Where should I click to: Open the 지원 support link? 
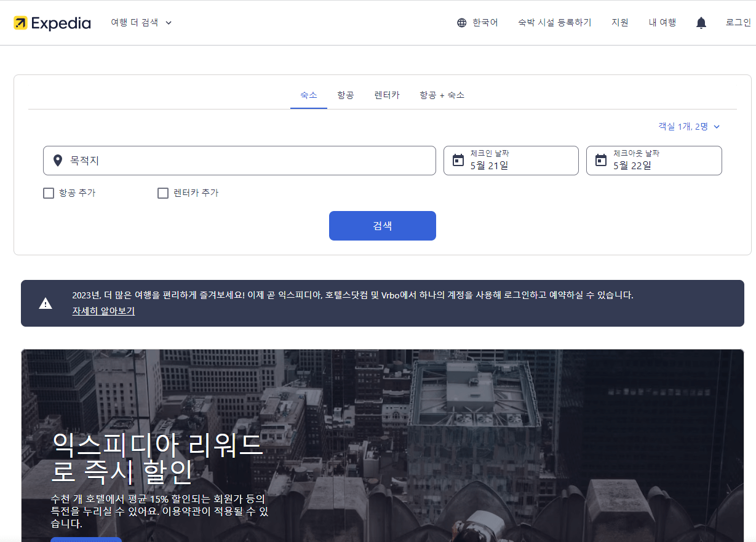(620, 23)
